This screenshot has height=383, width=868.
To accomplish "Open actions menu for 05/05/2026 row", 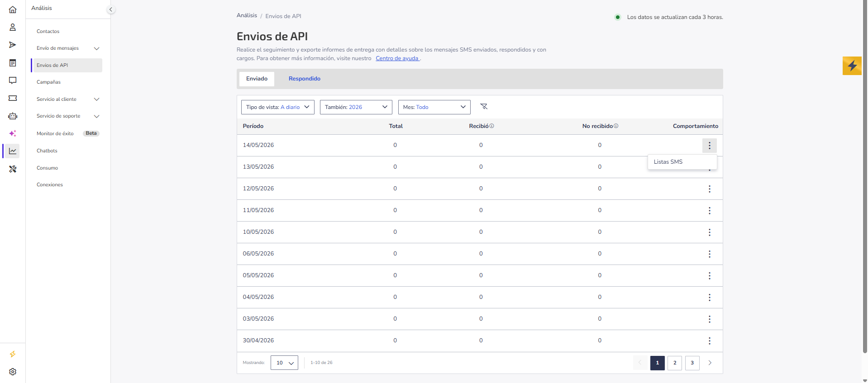I will 710,276.
